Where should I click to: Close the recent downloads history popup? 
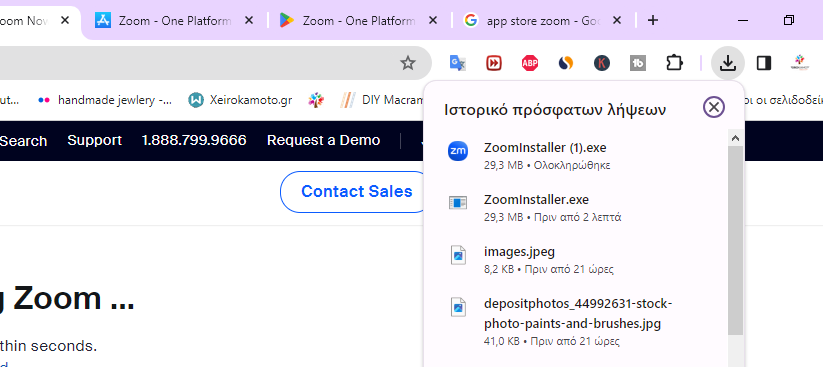[x=713, y=107]
